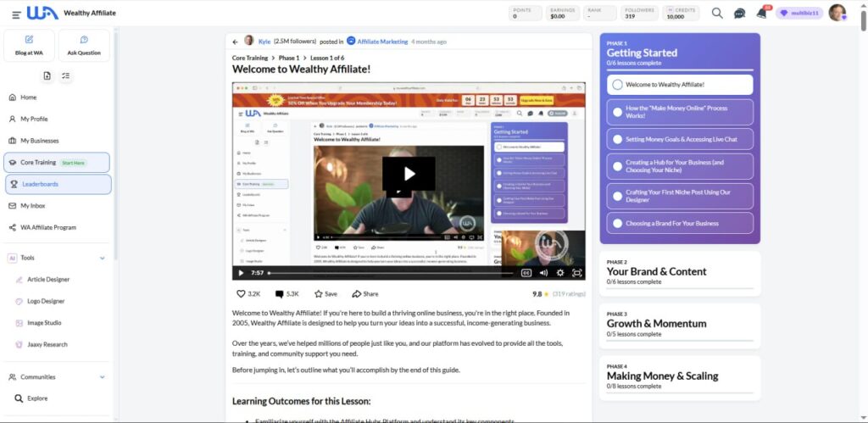Click Explore under Communities

click(x=37, y=398)
